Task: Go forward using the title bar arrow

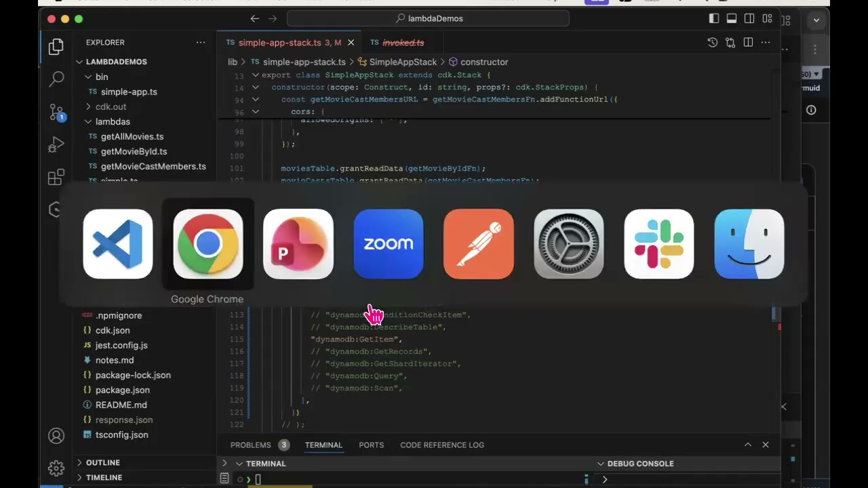Action: pos(273,18)
